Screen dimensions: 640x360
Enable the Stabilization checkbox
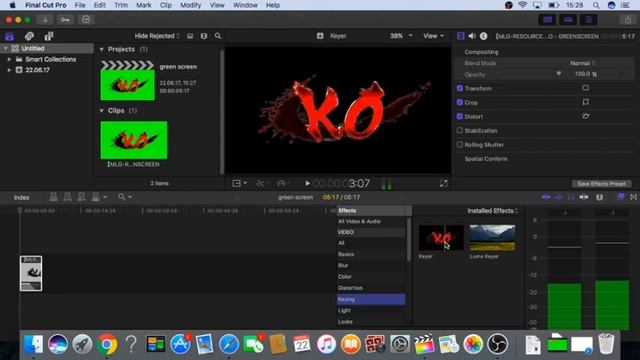tap(460, 131)
